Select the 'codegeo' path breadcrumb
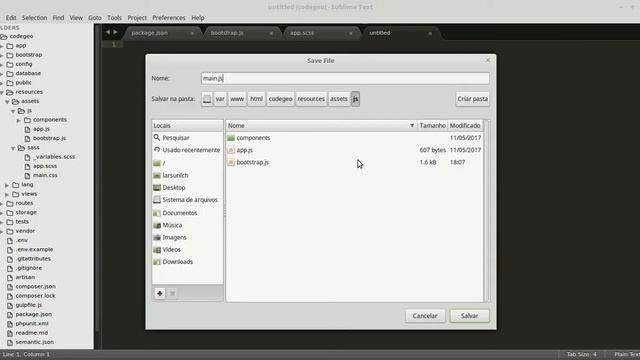The height and width of the screenshot is (360, 640). pyautogui.click(x=280, y=99)
